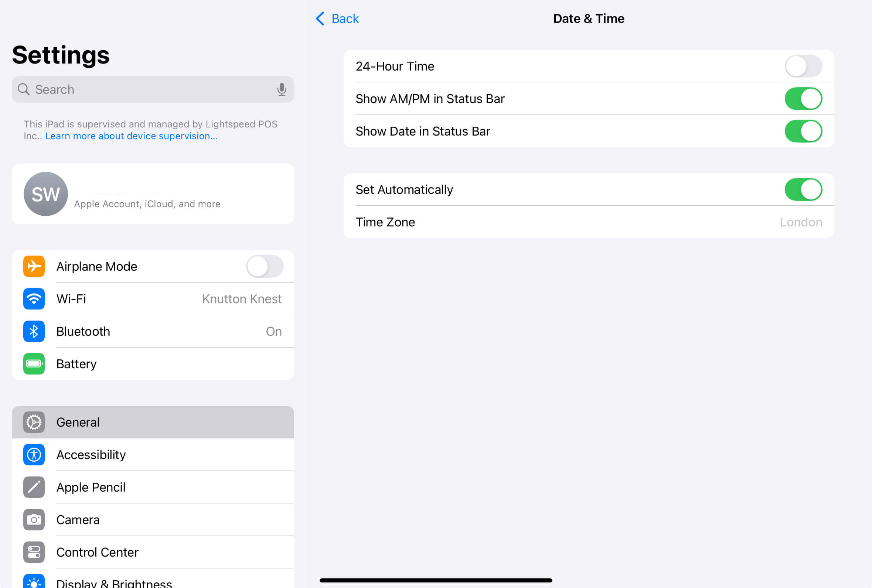
Task: Select the Bluetooth icon
Action: (34, 331)
